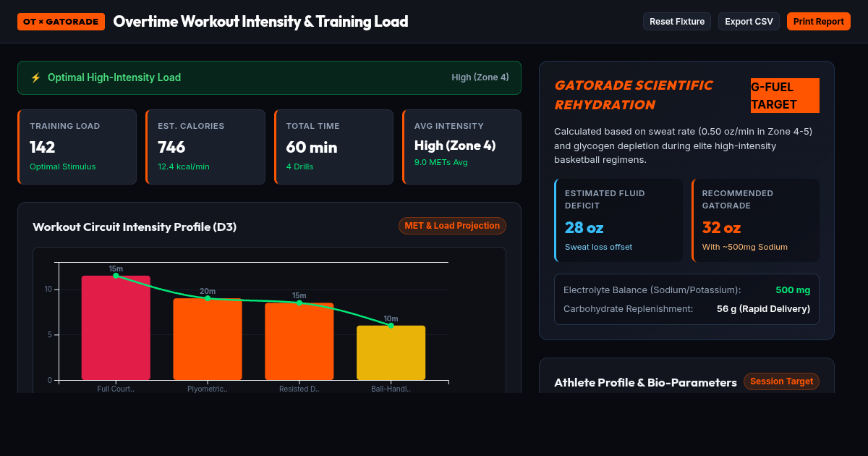The height and width of the screenshot is (456, 868).
Task: Click the 12.4 kcal/min text
Action: 184,166
